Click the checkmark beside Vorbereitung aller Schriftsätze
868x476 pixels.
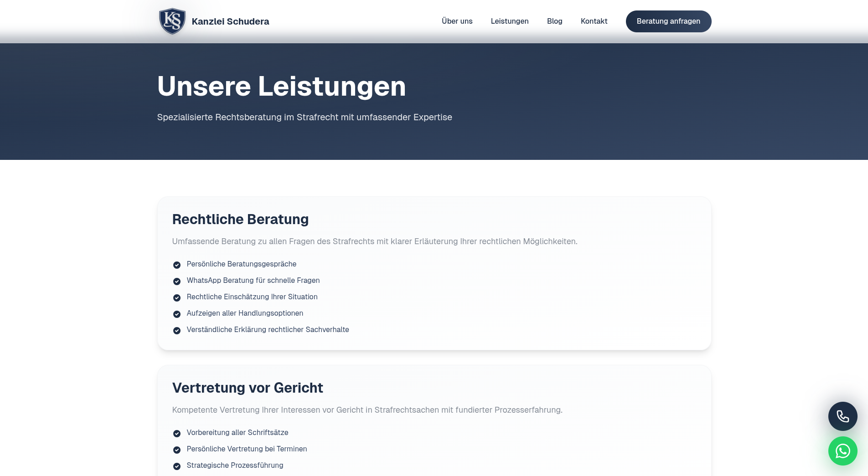tap(177, 433)
